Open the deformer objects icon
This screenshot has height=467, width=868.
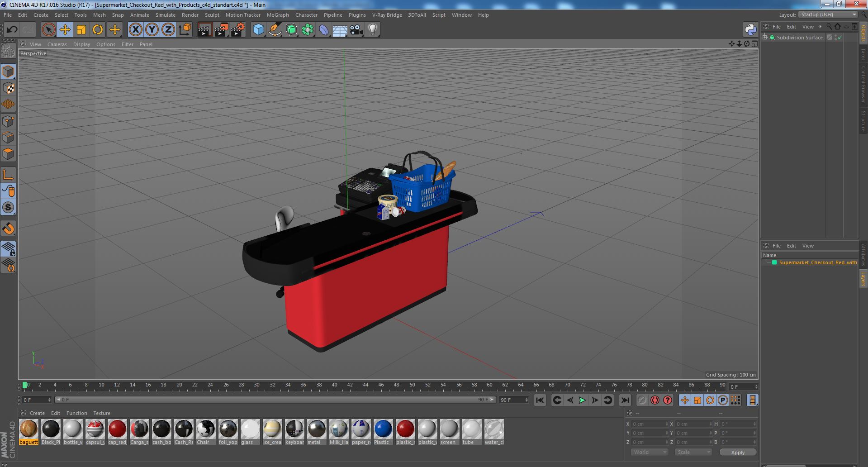tap(324, 30)
